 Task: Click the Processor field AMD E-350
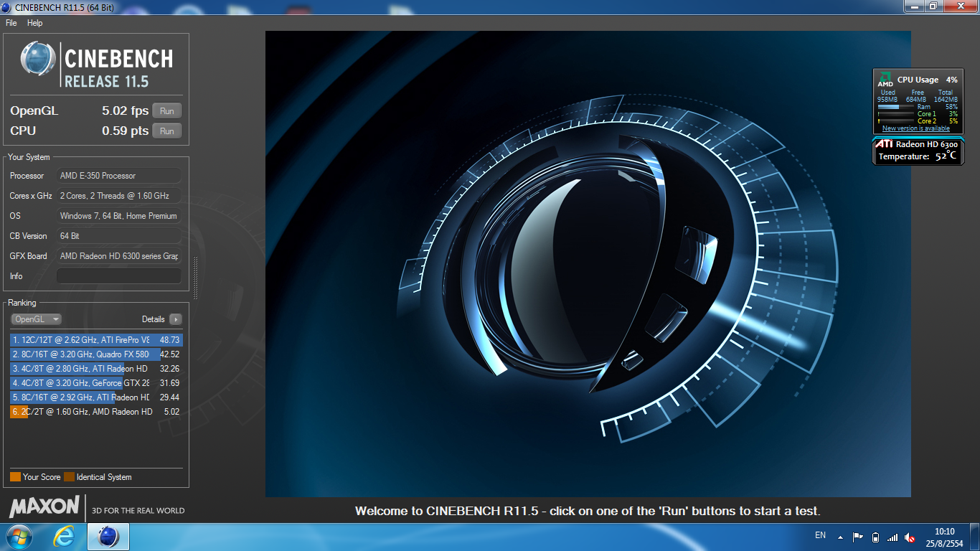click(x=119, y=176)
